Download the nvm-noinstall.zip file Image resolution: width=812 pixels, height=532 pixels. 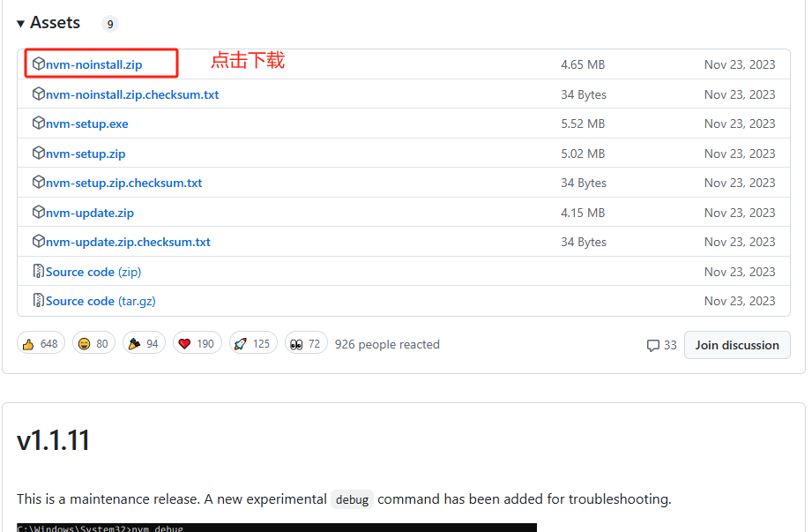click(x=93, y=64)
